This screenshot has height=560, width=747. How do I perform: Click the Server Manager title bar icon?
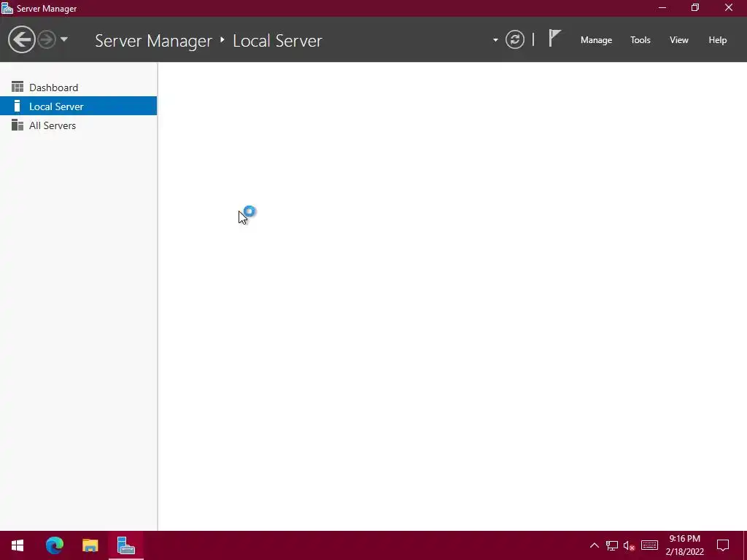tap(7, 8)
